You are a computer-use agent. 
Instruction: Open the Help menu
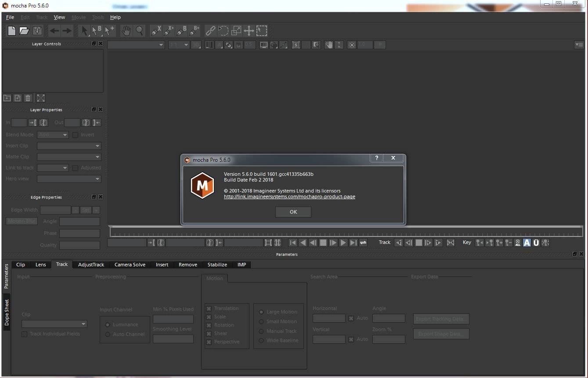[115, 17]
